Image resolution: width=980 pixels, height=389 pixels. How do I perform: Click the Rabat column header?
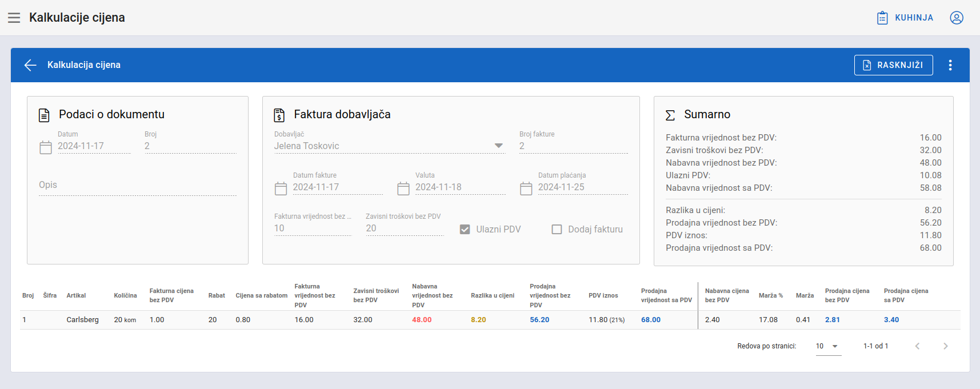[217, 295]
